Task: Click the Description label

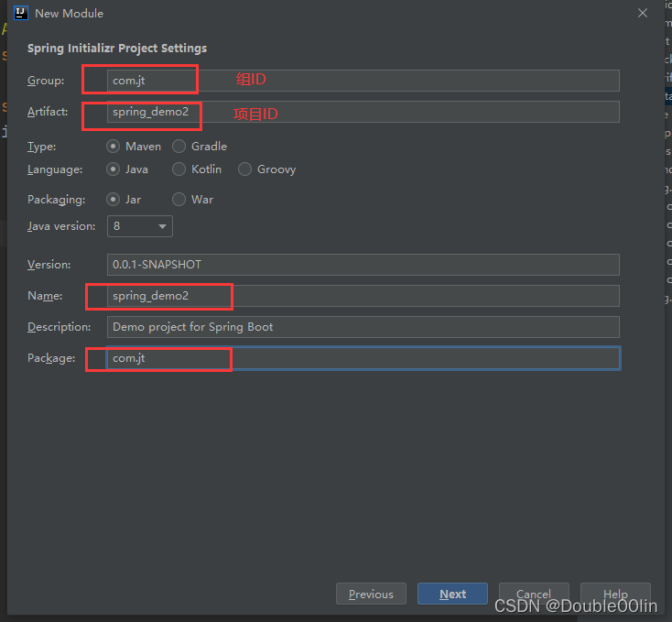Action: [x=60, y=327]
